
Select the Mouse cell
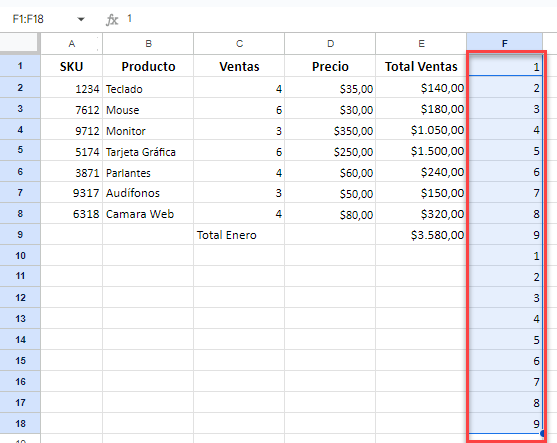[x=148, y=108]
